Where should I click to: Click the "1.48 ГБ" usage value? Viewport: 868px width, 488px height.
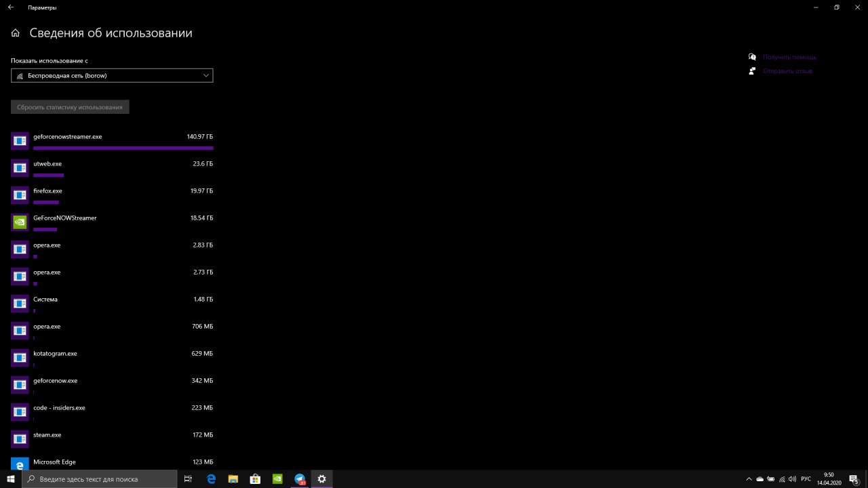pyautogui.click(x=203, y=300)
